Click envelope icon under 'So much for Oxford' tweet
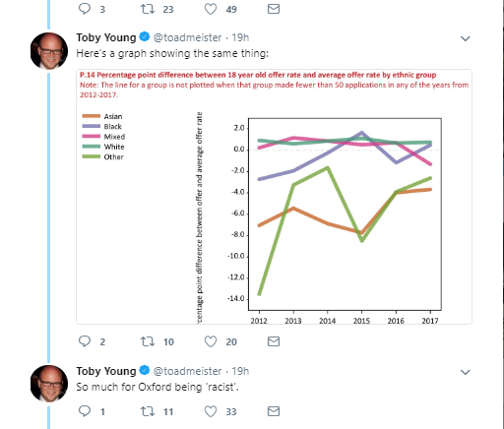504x429 pixels. 274,411
